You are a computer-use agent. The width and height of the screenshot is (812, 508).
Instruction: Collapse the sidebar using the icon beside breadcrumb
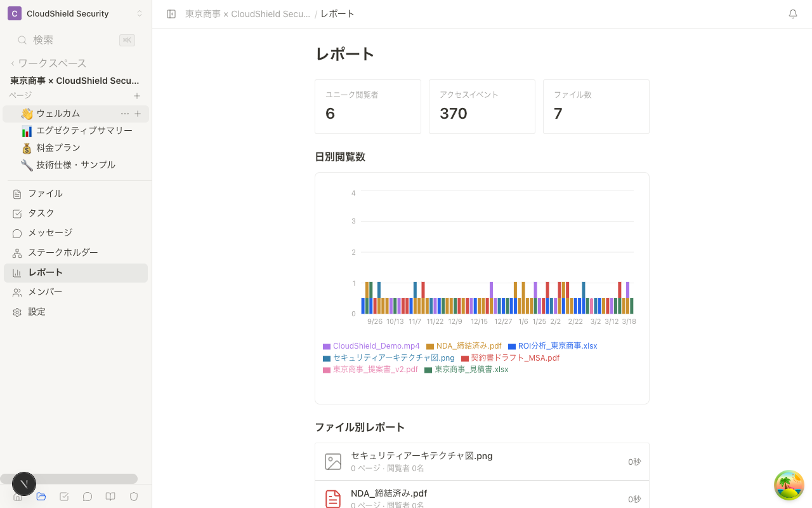pos(171,13)
